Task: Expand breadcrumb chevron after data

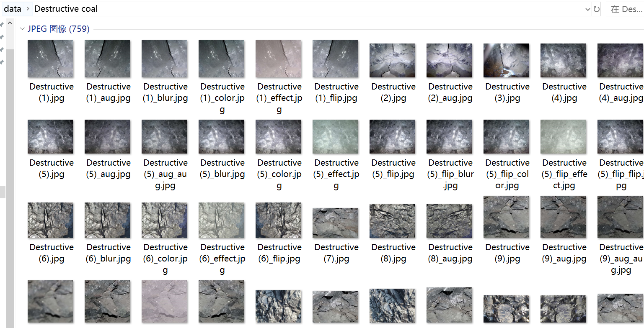Action: pyautogui.click(x=28, y=9)
